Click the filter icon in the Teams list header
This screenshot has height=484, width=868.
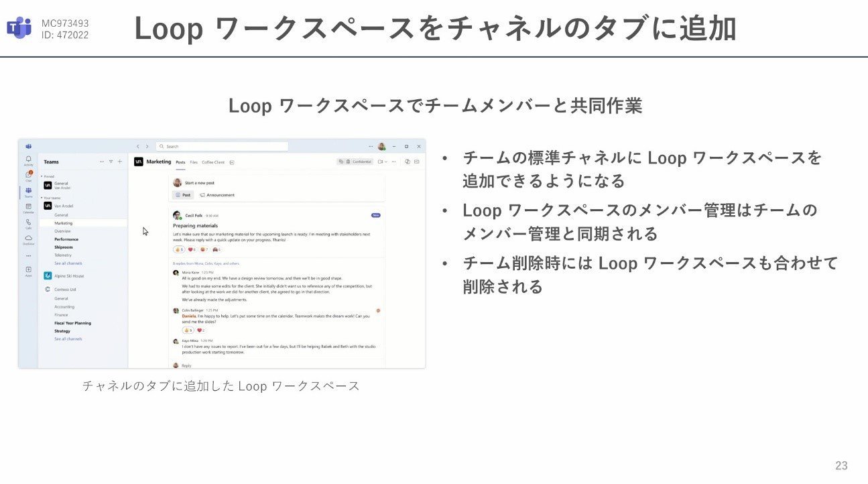[111, 162]
